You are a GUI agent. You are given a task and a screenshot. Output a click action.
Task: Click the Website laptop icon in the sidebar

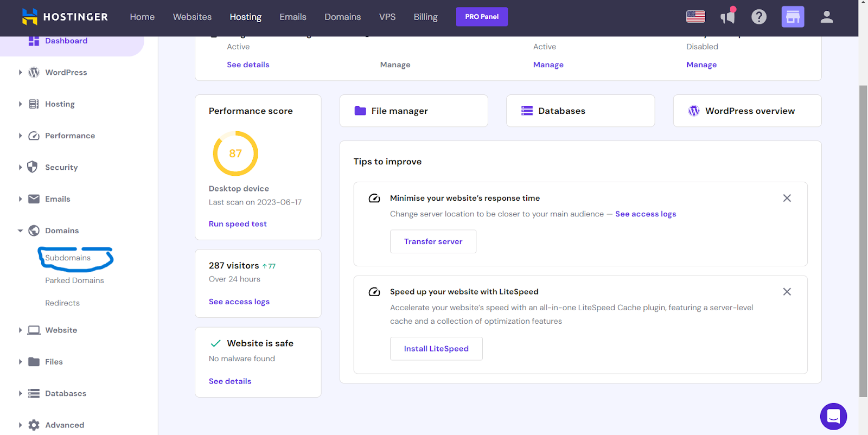[x=34, y=330]
